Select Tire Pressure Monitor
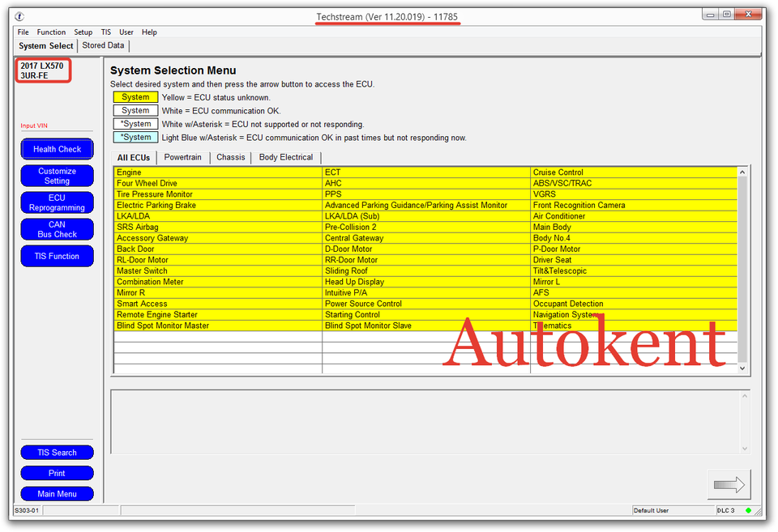778x532 pixels. tap(218, 194)
